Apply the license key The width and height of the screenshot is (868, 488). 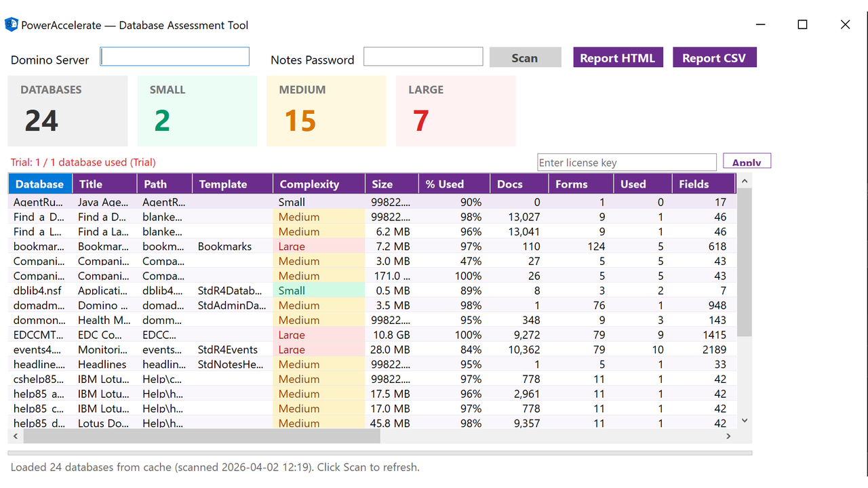[x=747, y=161]
